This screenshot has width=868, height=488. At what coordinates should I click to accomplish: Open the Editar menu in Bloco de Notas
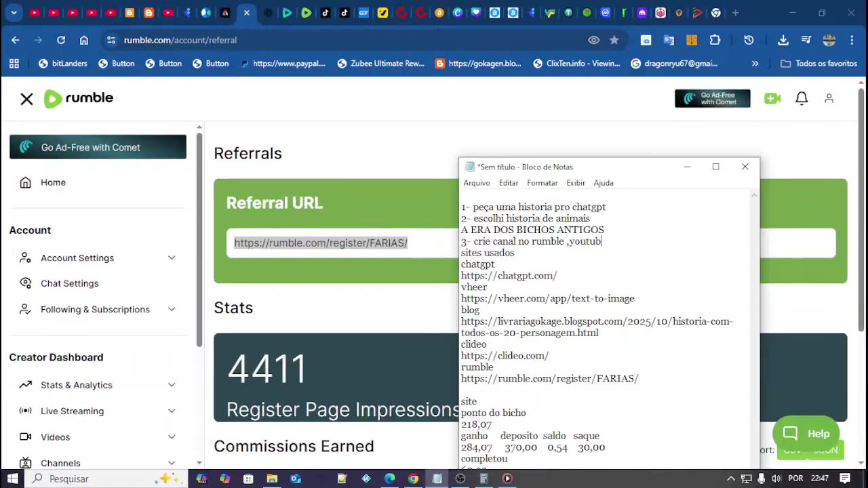[x=509, y=183]
